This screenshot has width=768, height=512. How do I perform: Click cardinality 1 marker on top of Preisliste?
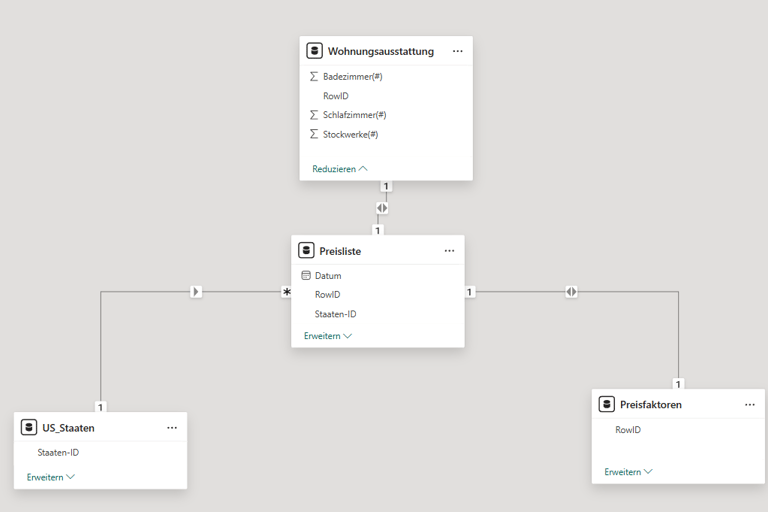point(377,230)
